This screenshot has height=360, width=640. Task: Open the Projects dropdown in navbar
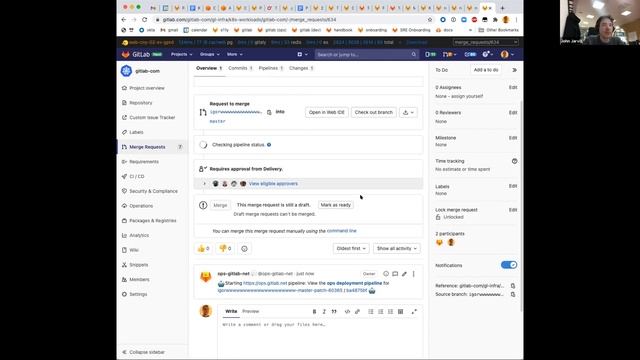pos(182,54)
